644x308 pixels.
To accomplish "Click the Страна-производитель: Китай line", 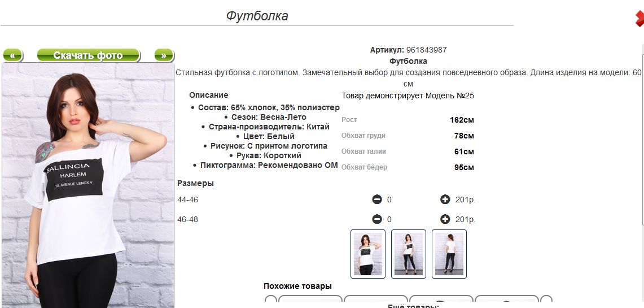I will coord(269,127).
